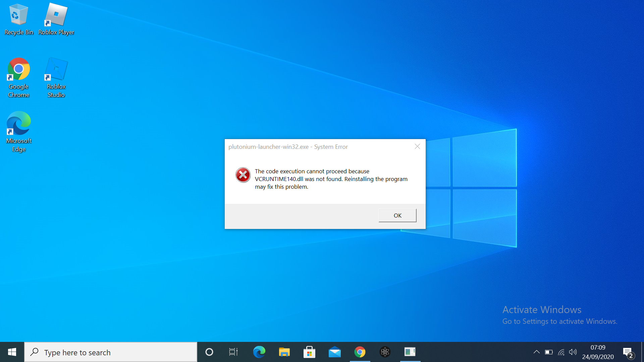644x362 pixels.
Task: Click the Microsoft Edge taskbar icon
Action: coord(260,352)
